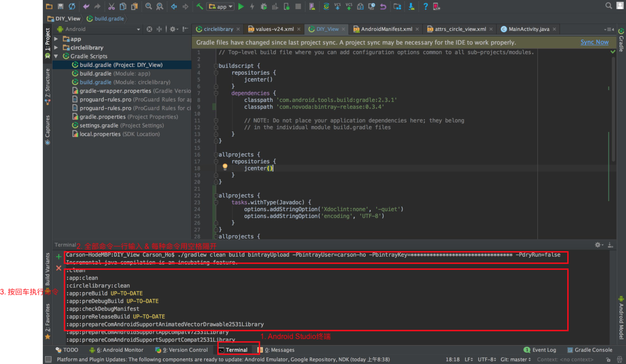Screen dimensions: 626x364
Task: Click the Open folder toolbar icon
Action: (49, 7)
